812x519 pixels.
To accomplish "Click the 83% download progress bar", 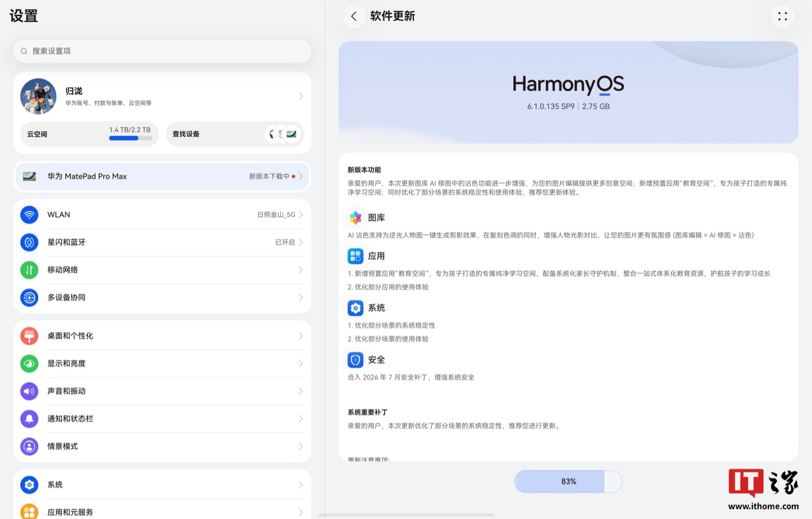I will pos(568,482).
